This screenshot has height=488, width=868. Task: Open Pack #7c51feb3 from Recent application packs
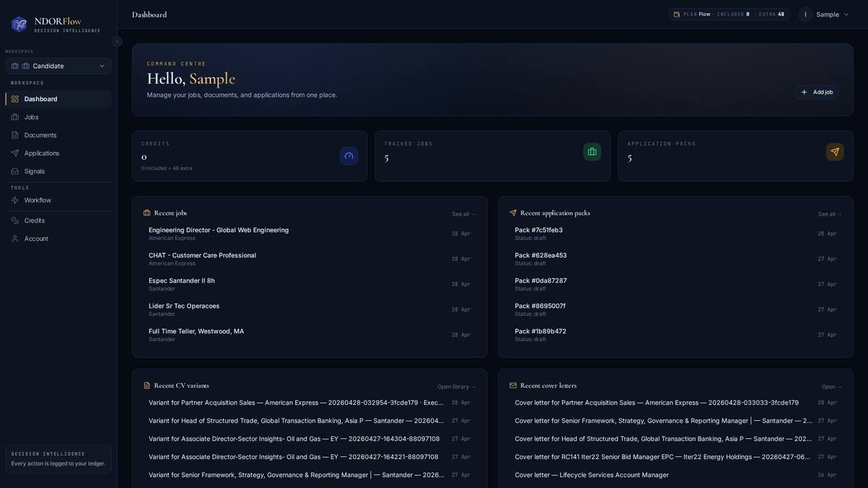click(539, 229)
